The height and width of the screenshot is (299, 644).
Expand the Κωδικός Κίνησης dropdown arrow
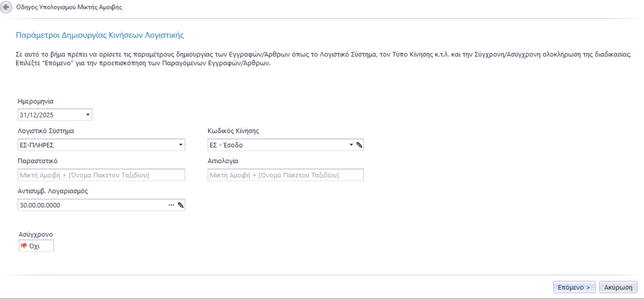click(x=351, y=145)
